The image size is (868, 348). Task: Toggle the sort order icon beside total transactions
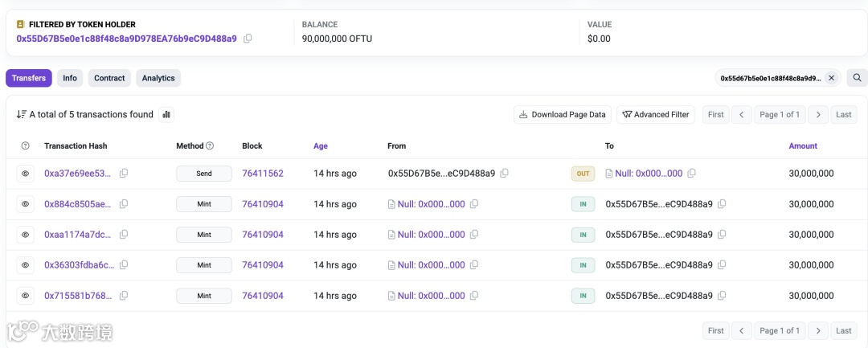point(22,114)
